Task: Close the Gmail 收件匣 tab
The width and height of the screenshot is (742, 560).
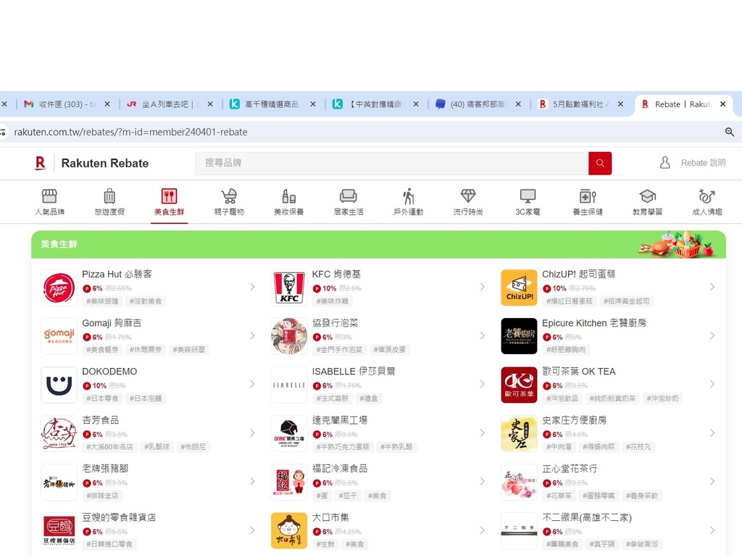Action: click(107, 104)
